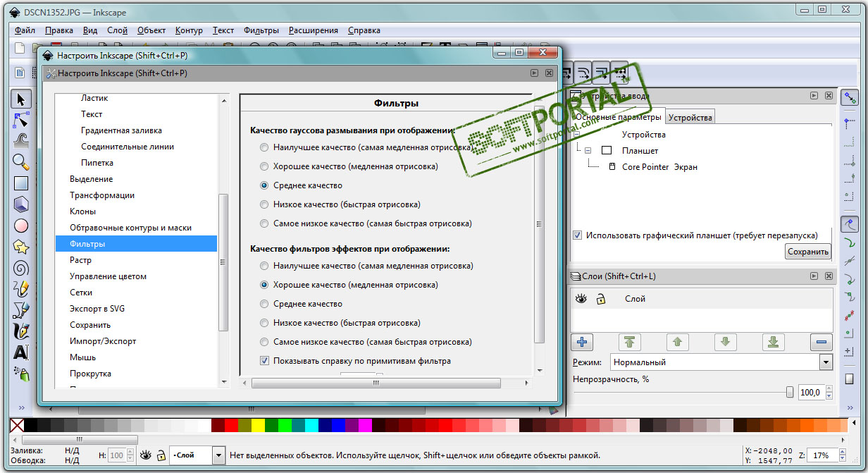Choose lowest quality for Gaussian blur display

(264, 223)
